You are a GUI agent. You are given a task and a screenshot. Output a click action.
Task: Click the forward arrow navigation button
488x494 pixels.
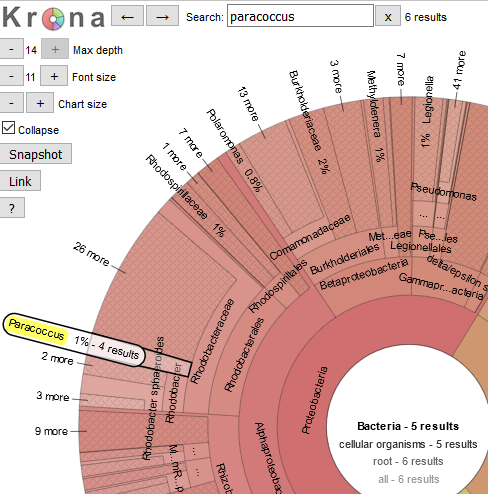(163, 16)
